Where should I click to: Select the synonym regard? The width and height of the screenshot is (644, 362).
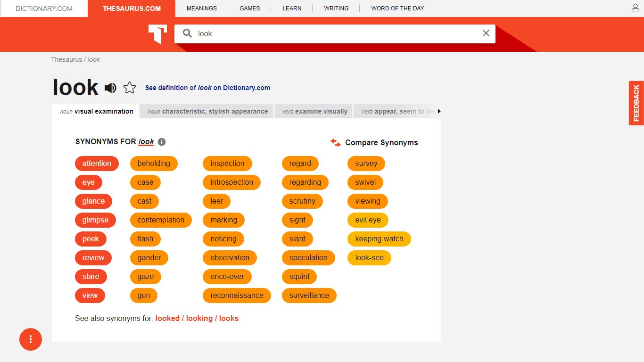300,164
